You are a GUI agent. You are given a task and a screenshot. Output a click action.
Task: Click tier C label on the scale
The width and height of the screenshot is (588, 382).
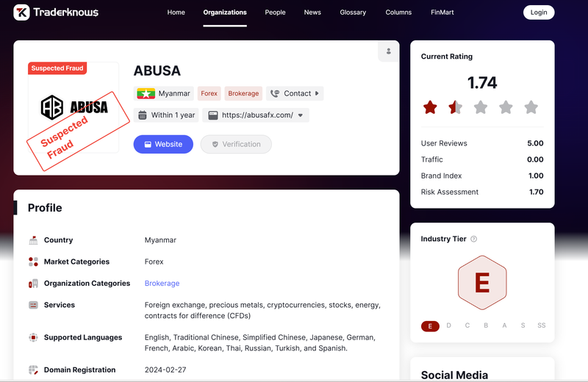[467, 325]
